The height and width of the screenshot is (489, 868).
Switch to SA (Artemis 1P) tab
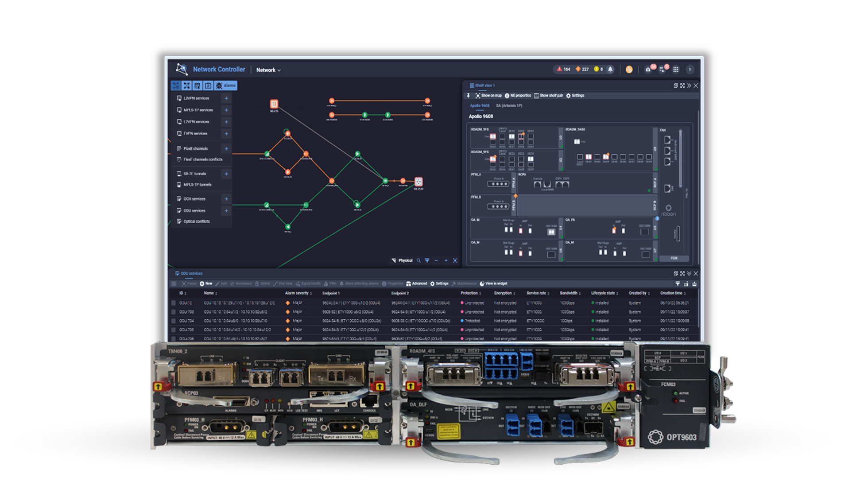(509, 106)
